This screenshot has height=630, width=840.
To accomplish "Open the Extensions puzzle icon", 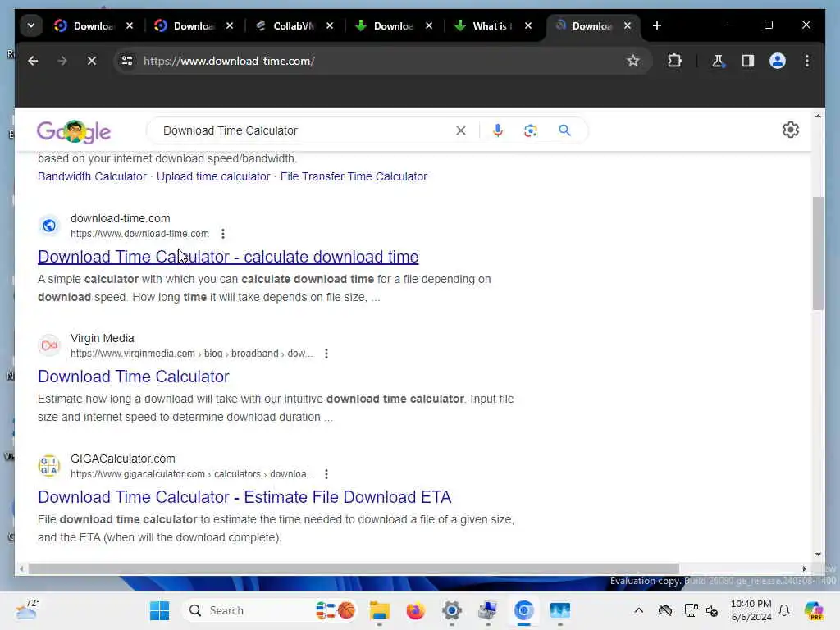I will click(x=674, y=61).
